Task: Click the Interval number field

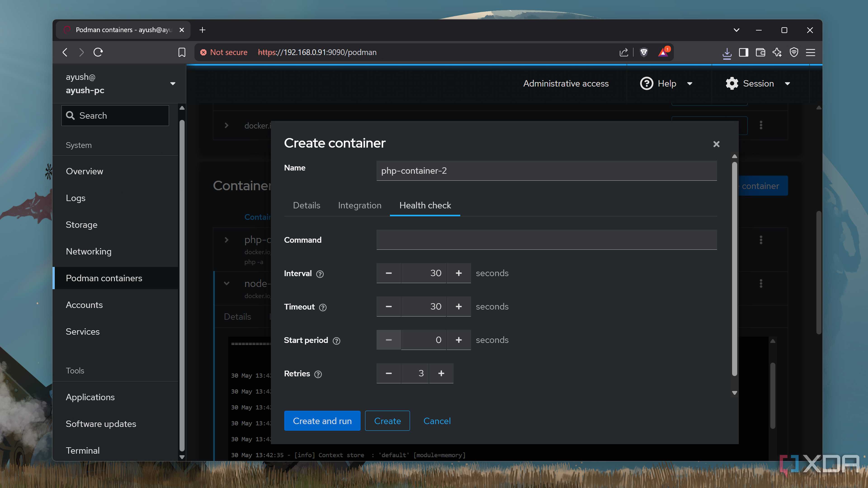Action: pyautogui.click(x=424, y=273)
